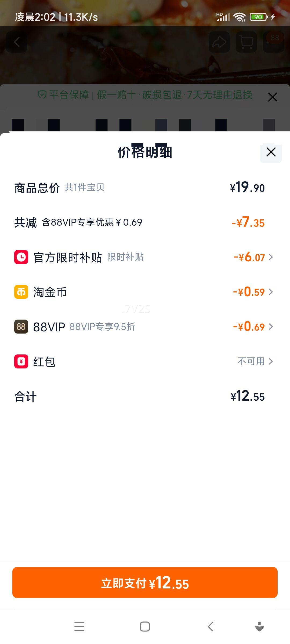290x644 pixels.
Task: Tap the Android back navigation button
Action: tap(211, 627)
